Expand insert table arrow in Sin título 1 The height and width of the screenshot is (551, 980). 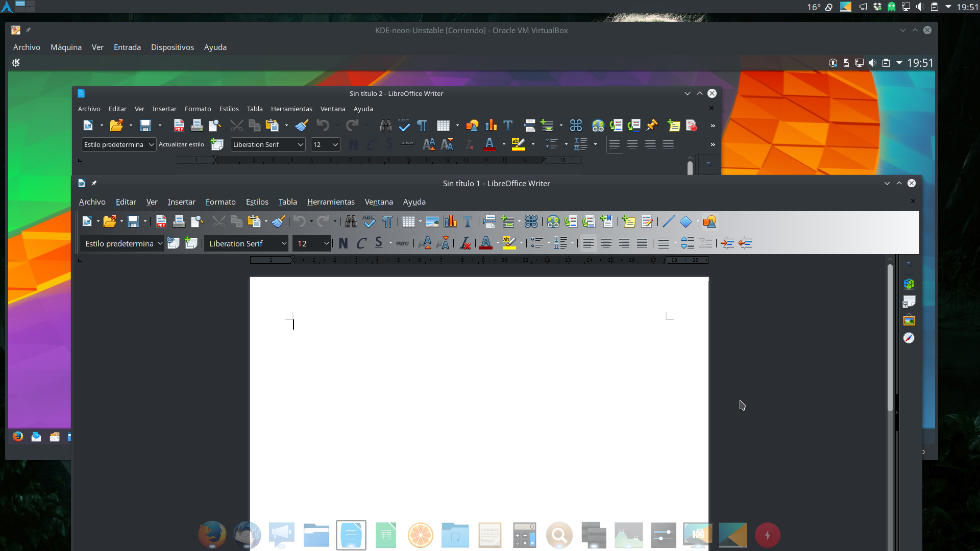420,221
